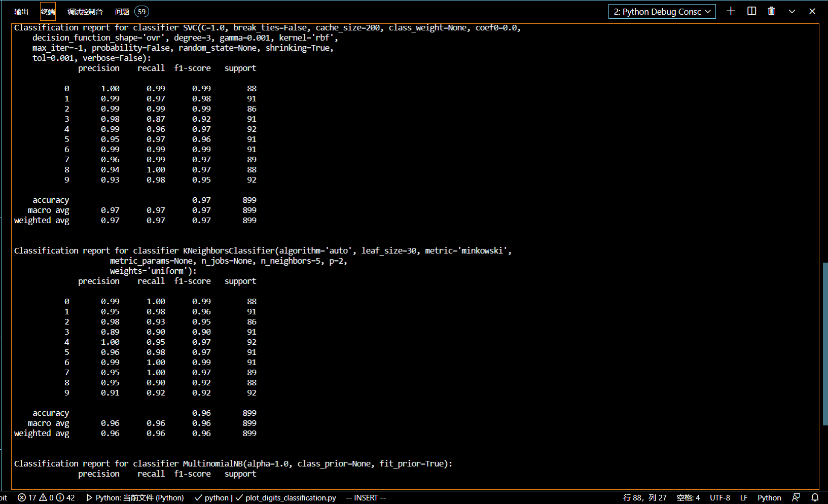Create a new terminal with plus icon
The width and height of the screenshot is (828, 504).
click(x=731, y=11)
